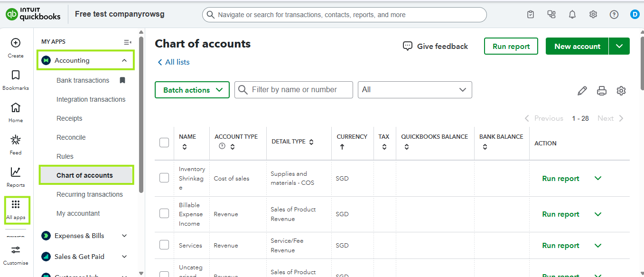Go back via All lists link

[x=174, y=62]
